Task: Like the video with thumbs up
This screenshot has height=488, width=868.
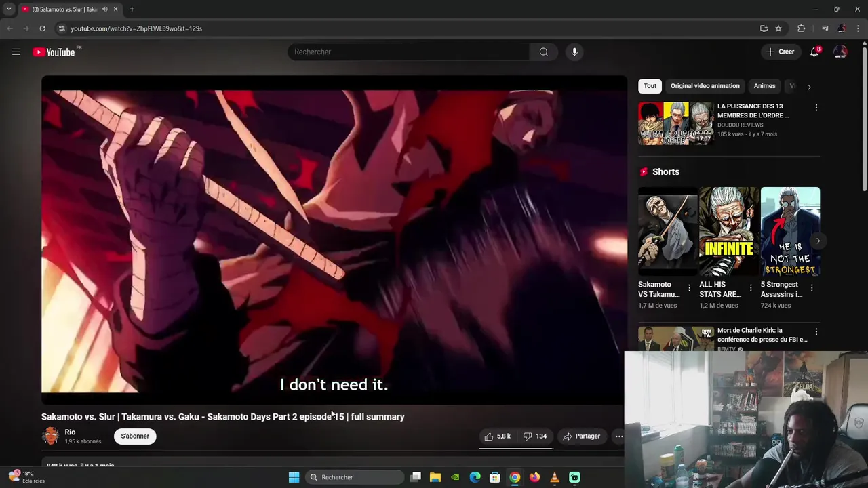Action: pyautogui.click(x=498, y=436)
